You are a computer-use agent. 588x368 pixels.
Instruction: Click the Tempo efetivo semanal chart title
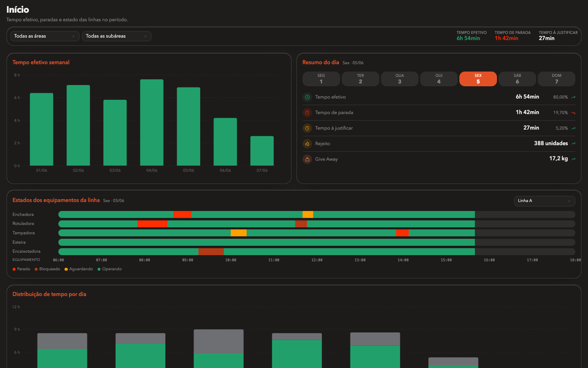pos(41,63)
